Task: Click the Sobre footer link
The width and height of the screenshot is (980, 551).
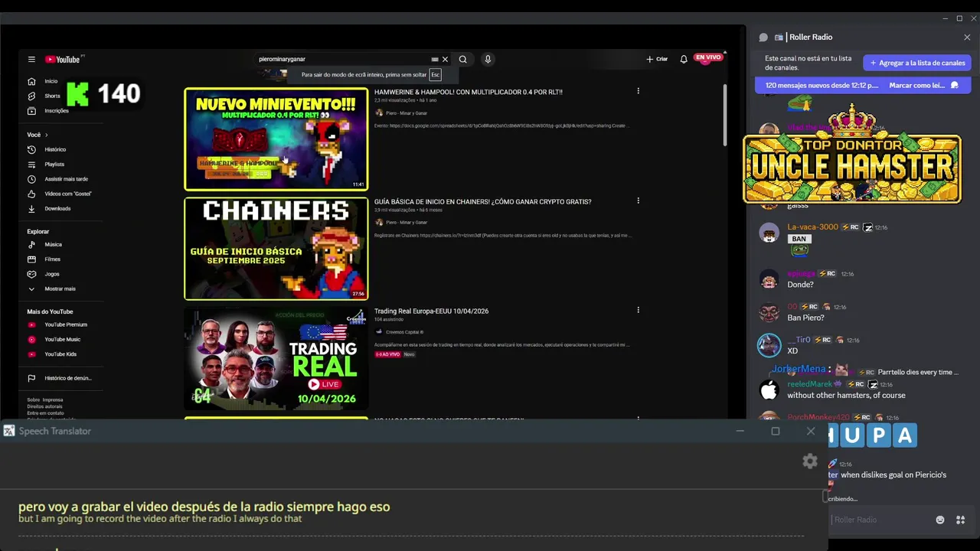Action: pyautogui.click(x=33, y=399)
